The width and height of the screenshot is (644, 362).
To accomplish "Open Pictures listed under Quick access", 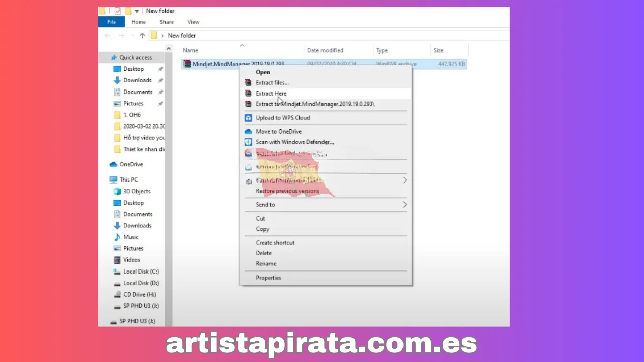I will coord(133,104).
